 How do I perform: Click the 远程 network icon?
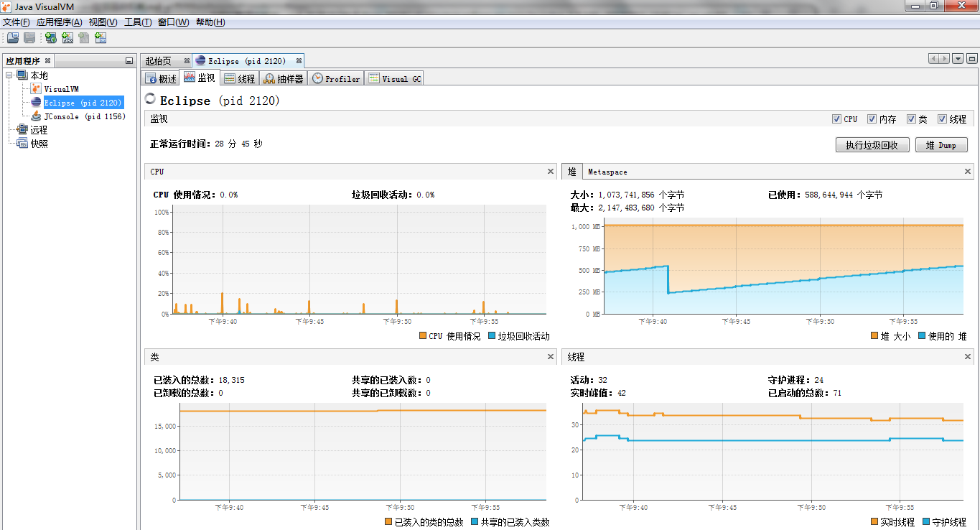pyautogui.click(x=22, y=130)
